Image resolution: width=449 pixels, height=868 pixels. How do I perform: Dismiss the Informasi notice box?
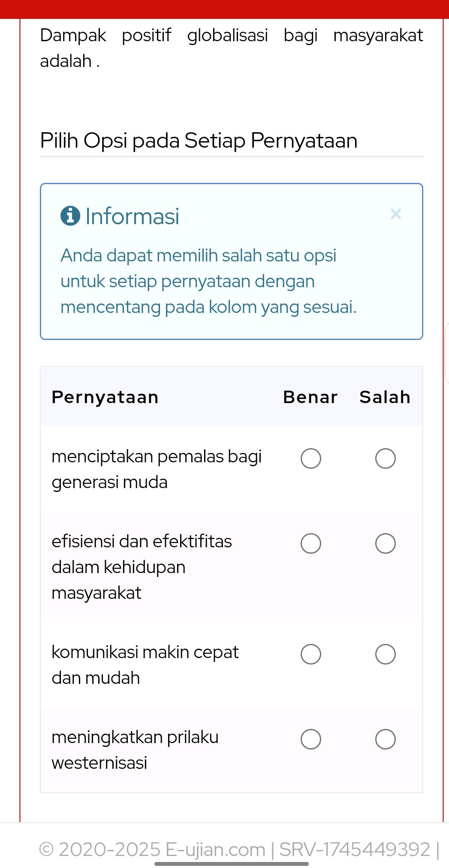click(395, 214)
